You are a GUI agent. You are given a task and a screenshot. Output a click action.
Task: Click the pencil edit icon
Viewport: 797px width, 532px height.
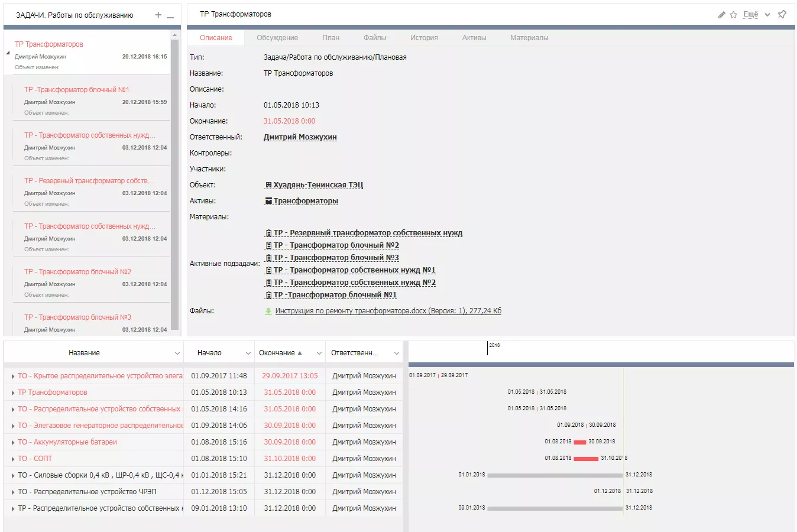tap(721, 15)
